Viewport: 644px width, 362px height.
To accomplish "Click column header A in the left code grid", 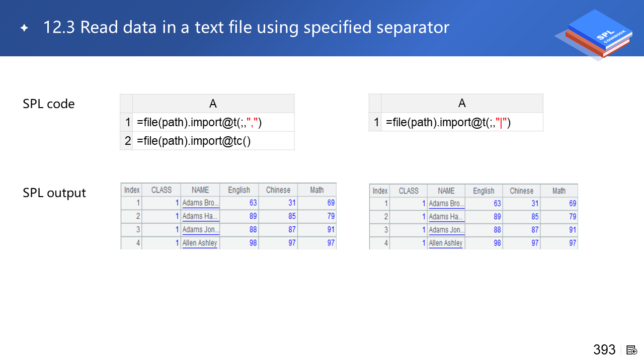I will (x=213, y=104).
